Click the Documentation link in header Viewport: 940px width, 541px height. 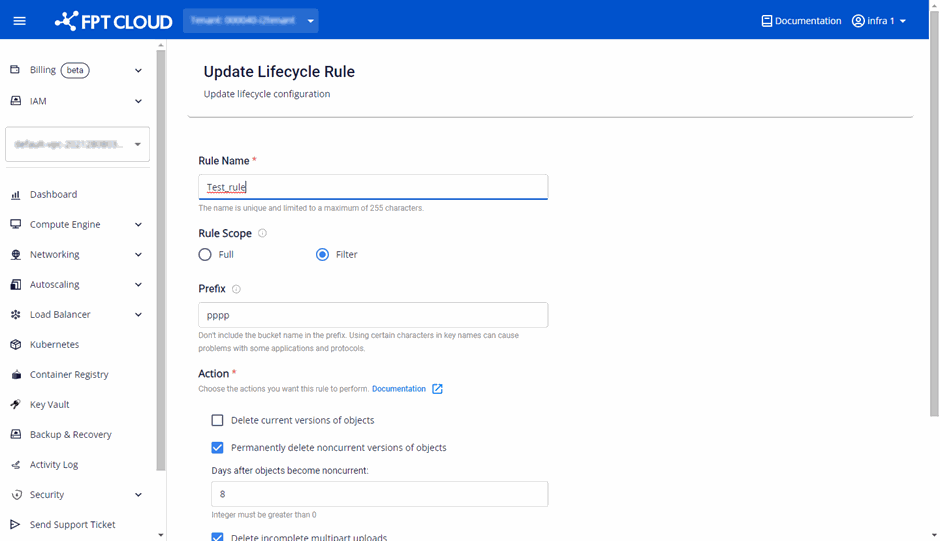click(x=808, y=21)
